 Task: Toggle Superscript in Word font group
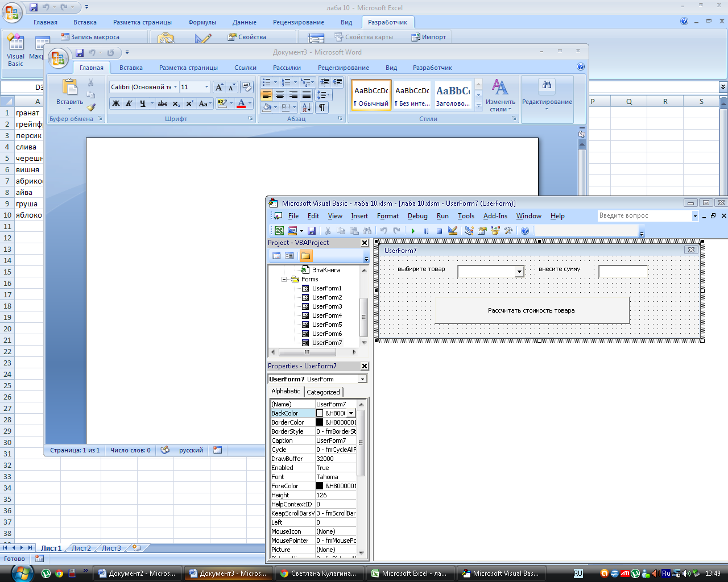tap(189, 103)
